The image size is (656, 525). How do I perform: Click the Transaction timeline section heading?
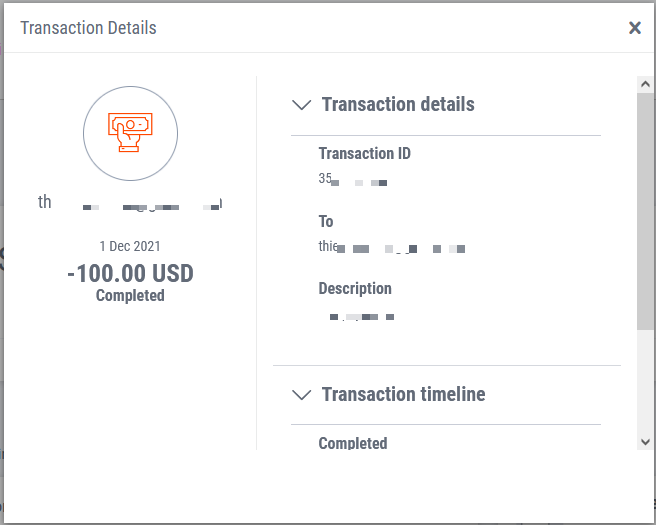click(x=403, y=394)
